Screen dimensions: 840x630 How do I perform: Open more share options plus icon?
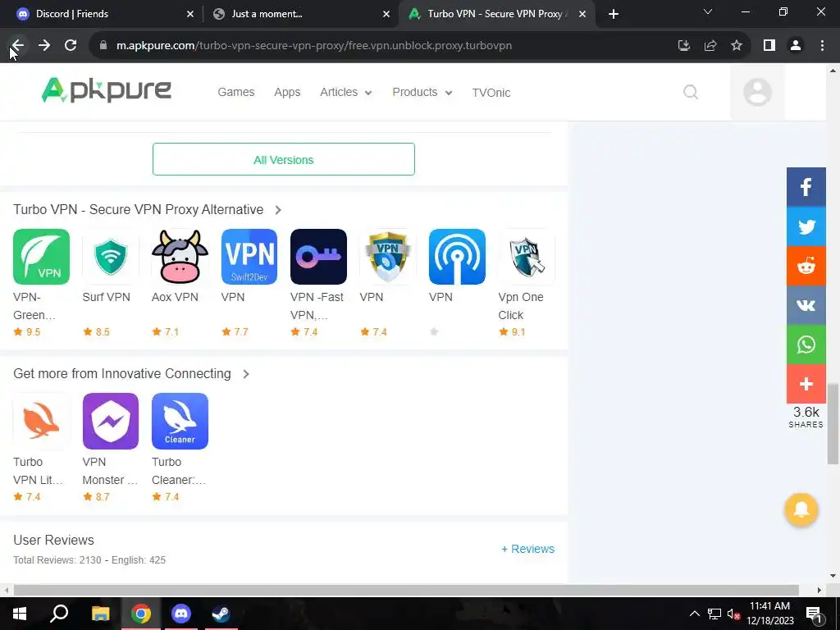click(x=806, y=384)
